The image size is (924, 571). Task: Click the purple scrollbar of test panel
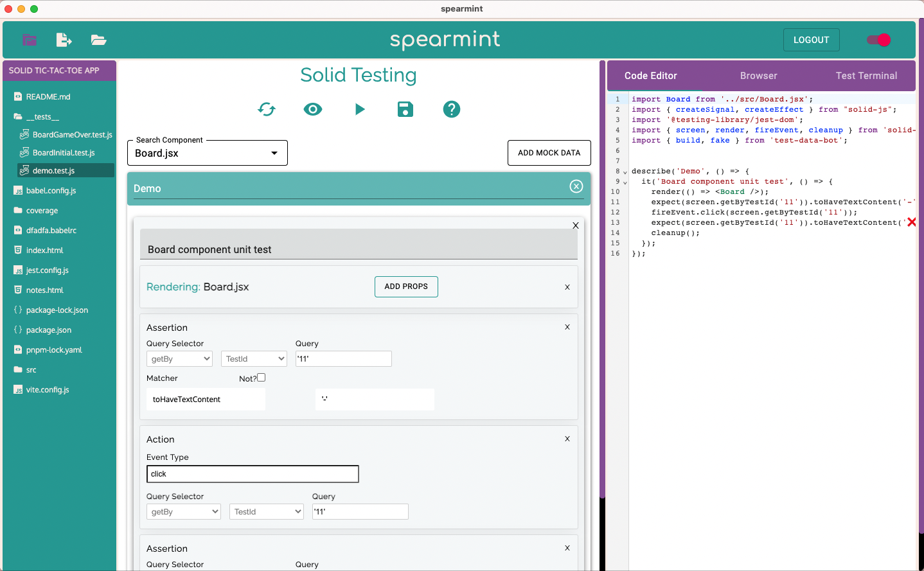(x=603, y=279)
